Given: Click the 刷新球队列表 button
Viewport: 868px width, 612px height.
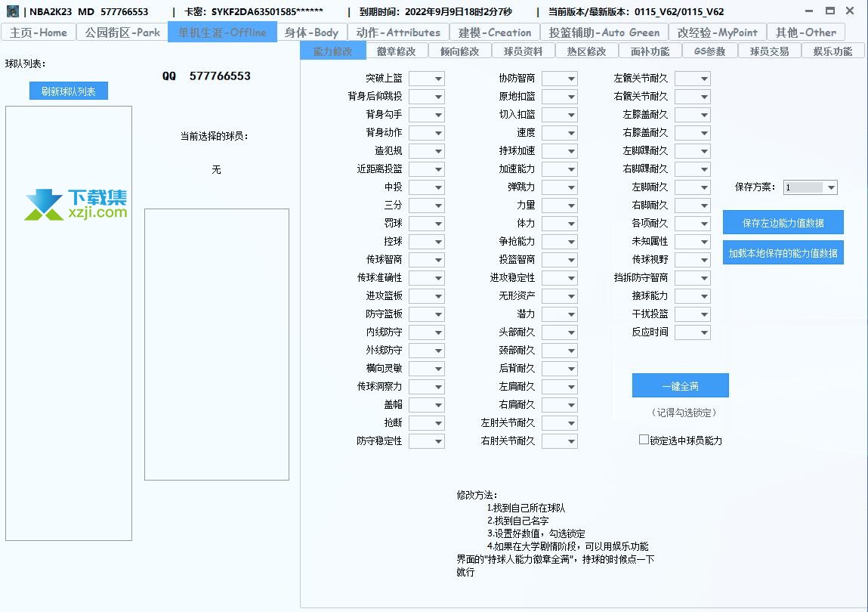Looking at the screenshot, I should pos(69,91).
